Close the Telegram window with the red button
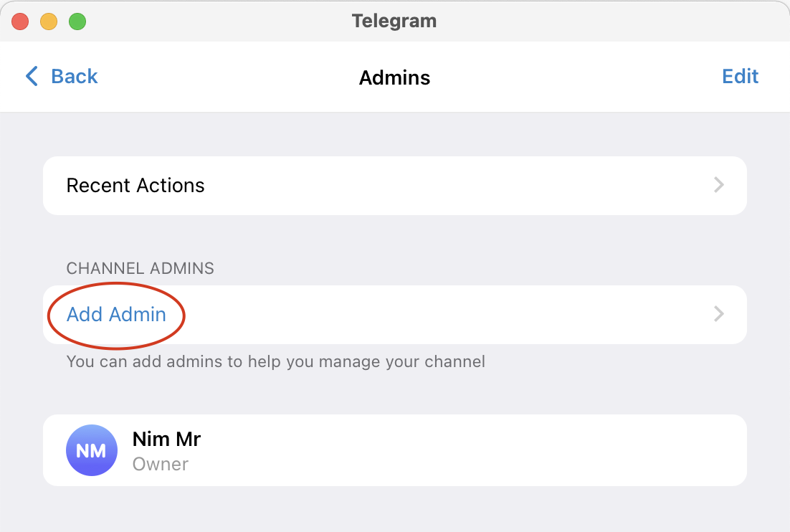 (20, 22)
